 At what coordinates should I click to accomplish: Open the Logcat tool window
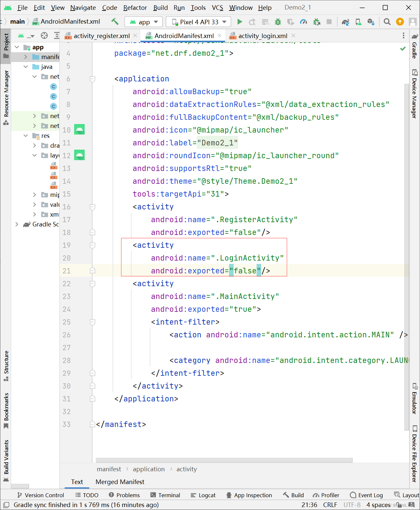(203, 495)
